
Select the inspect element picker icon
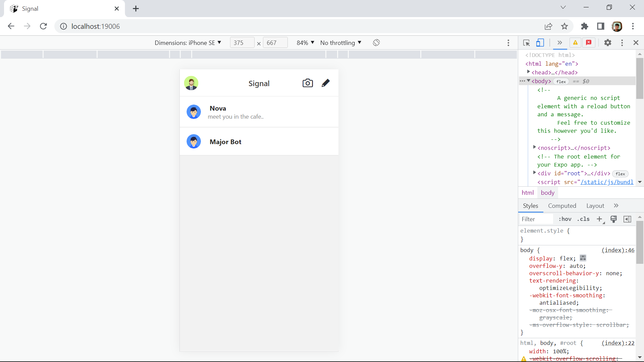click(526, 43)
